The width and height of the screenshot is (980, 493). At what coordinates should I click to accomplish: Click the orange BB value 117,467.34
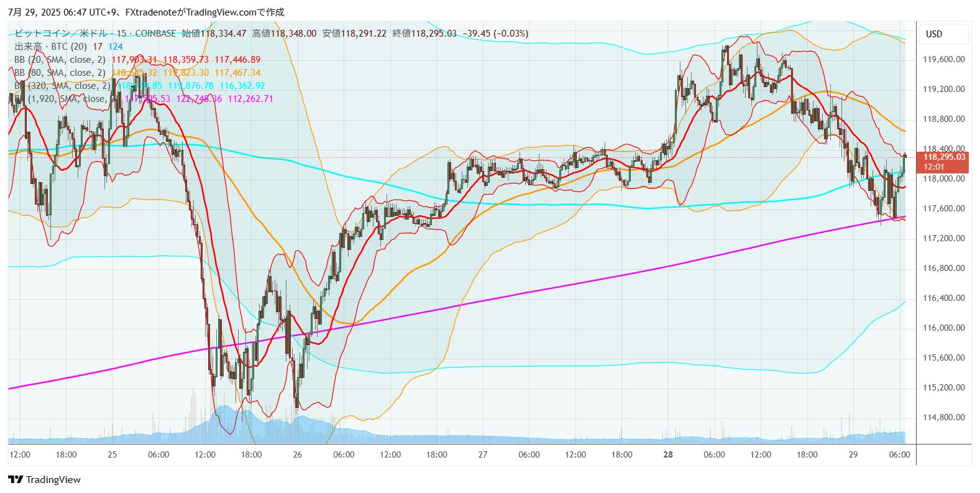coord(237,73)
